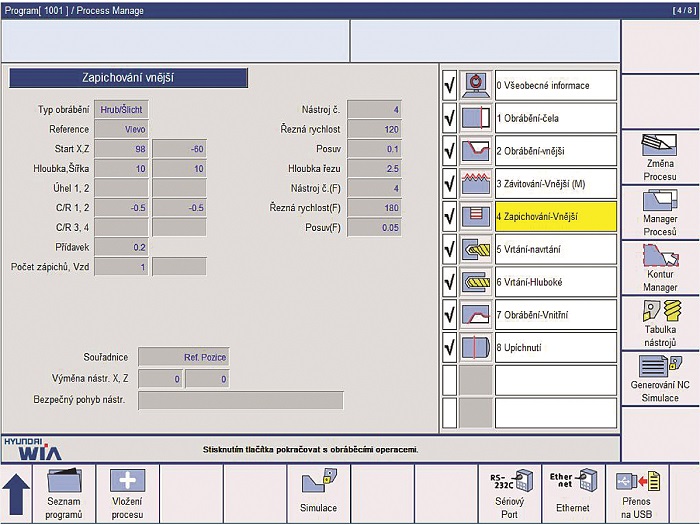Toggle checkmark for 4 Zapichování-Vnější
Image resolution: width=700 pixels, height=525 pixels.
(450, 216)
